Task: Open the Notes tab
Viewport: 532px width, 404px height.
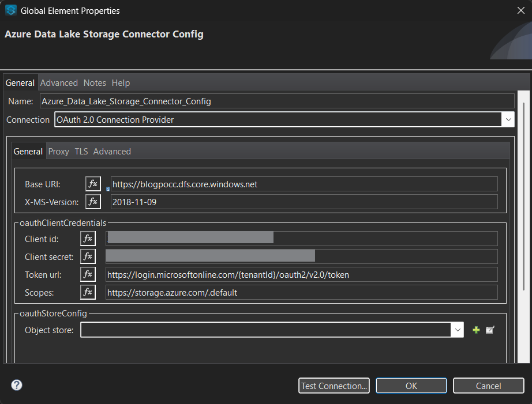Action: [x=94, y=82]
